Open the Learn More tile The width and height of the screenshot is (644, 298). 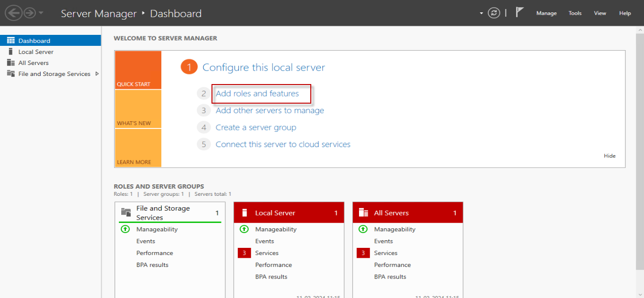pos(138,148)
